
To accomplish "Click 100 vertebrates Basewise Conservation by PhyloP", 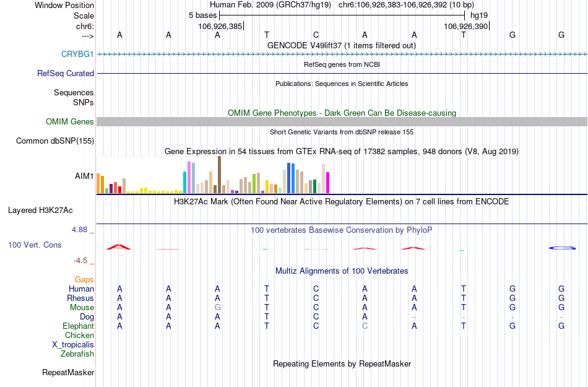I will [341, 230].
